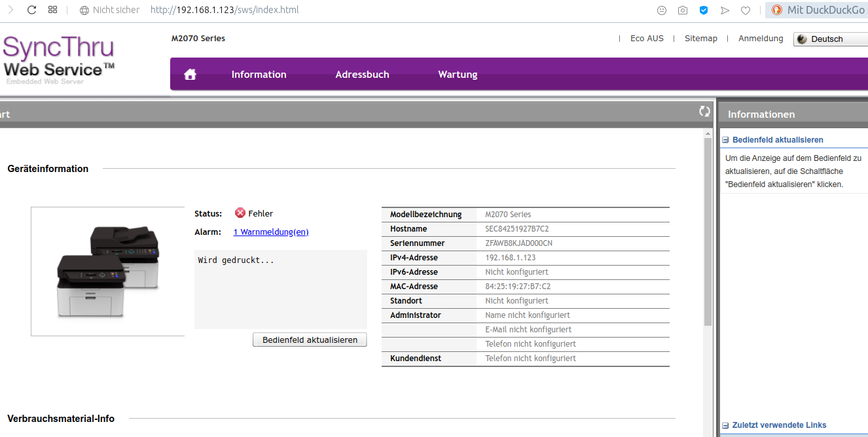Open the Wartung menu
The height and width of the screenshot is (437, 868).
pos(458,74)
